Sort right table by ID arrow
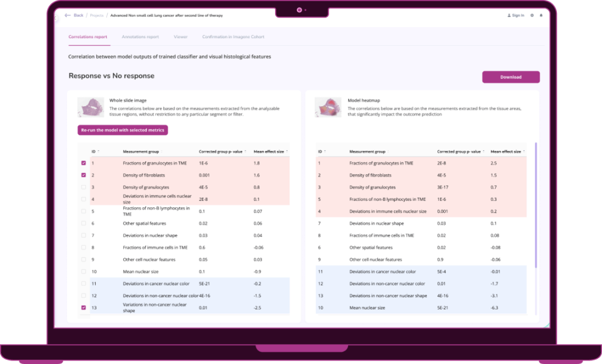The image size is (602, 364). coord(325,151)
